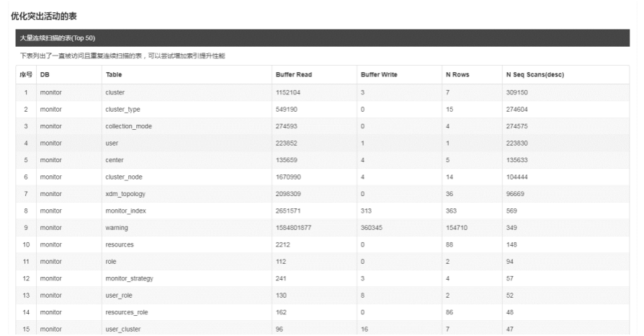Select the cluster_node table name cell

click(124, 177)
